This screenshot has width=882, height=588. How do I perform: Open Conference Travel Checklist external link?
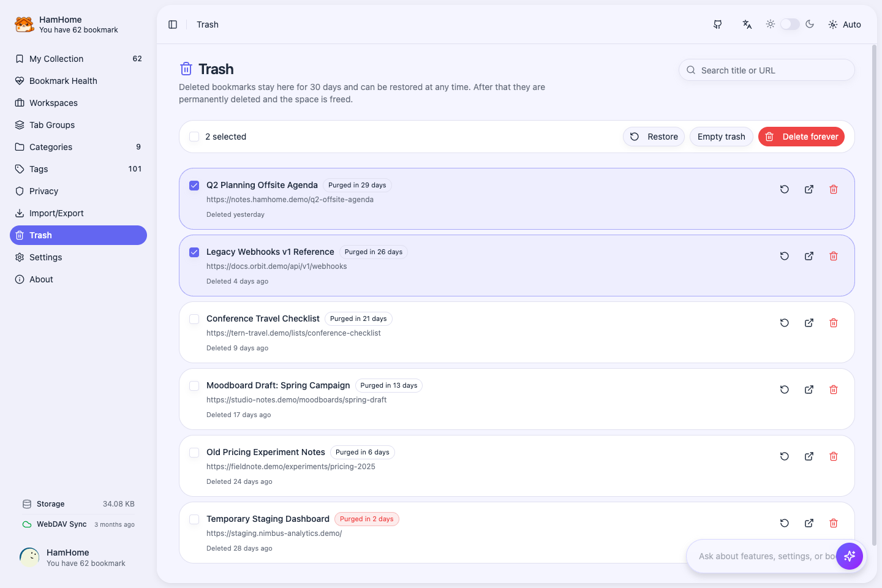click(x=809, y=323)
